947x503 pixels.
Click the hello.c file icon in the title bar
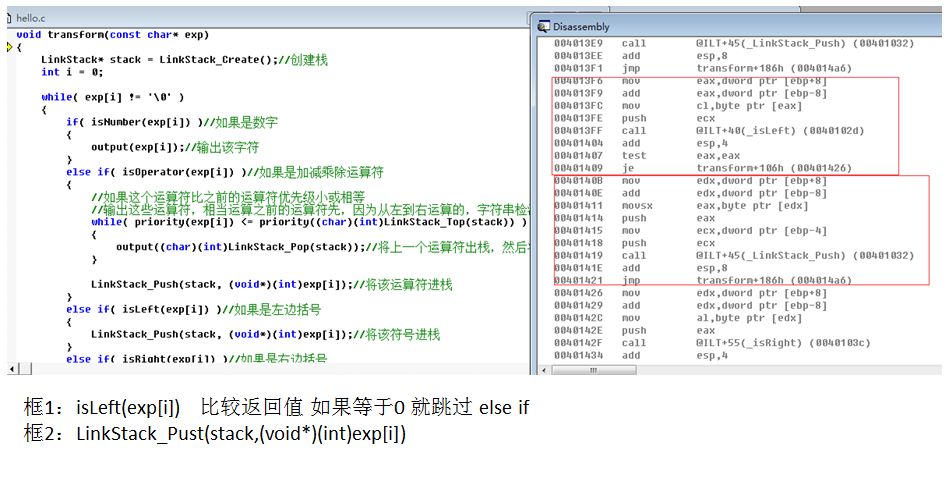tap(9, 18)
